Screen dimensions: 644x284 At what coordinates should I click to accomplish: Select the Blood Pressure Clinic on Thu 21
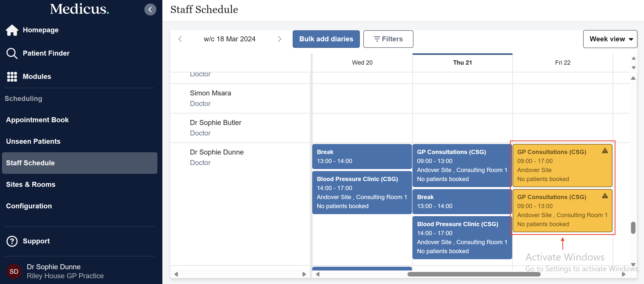[x=462, y=237]
